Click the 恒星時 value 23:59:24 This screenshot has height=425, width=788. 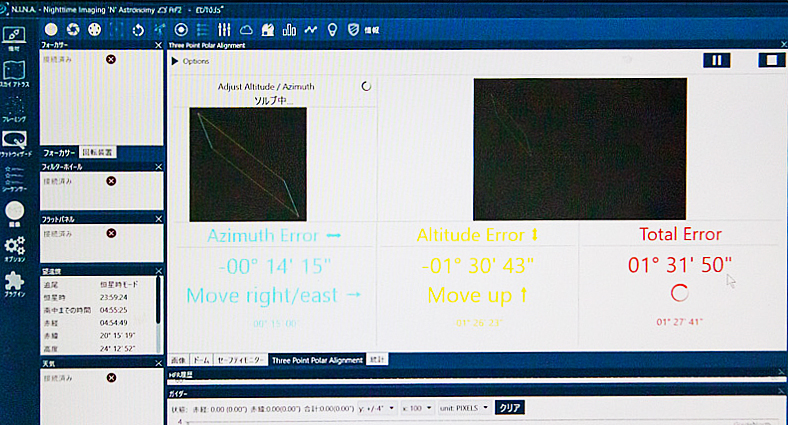(x=114, y=297)
